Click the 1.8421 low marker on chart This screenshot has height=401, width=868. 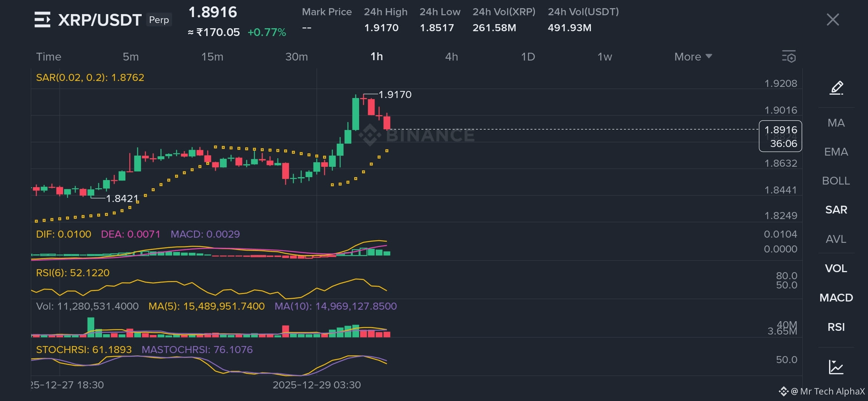pos(122,199)
